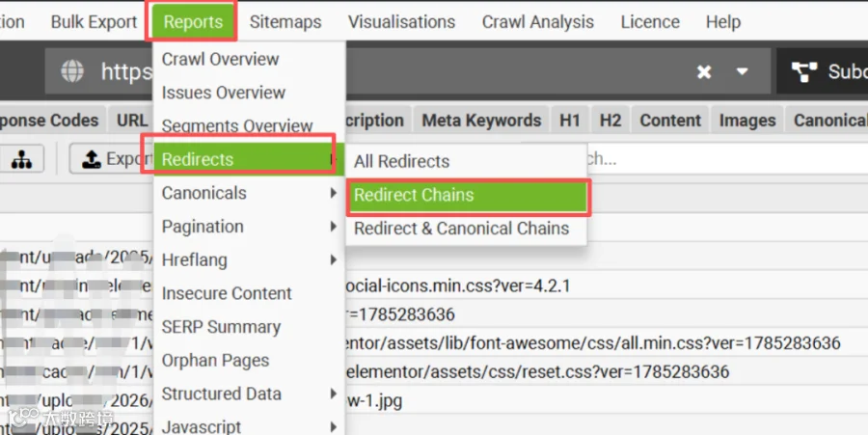
Task: Open the Bulk Export menu
Action: 94,21
